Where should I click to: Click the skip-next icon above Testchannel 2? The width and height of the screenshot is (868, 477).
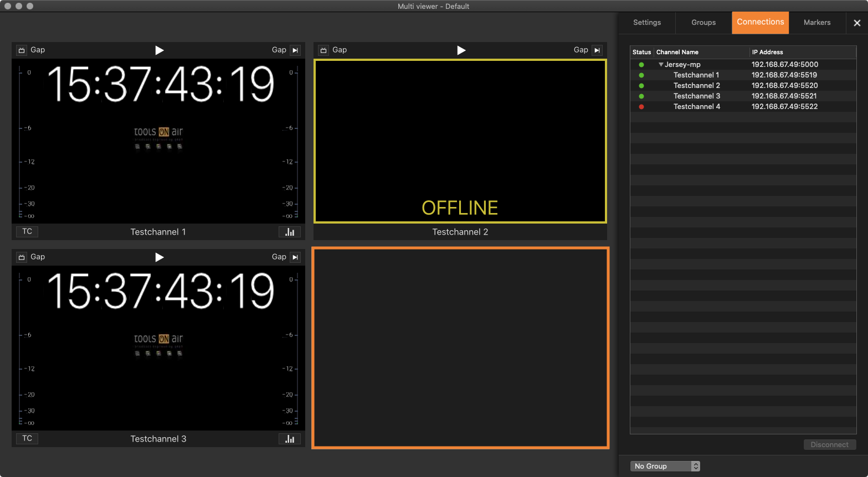pos(597,50)
